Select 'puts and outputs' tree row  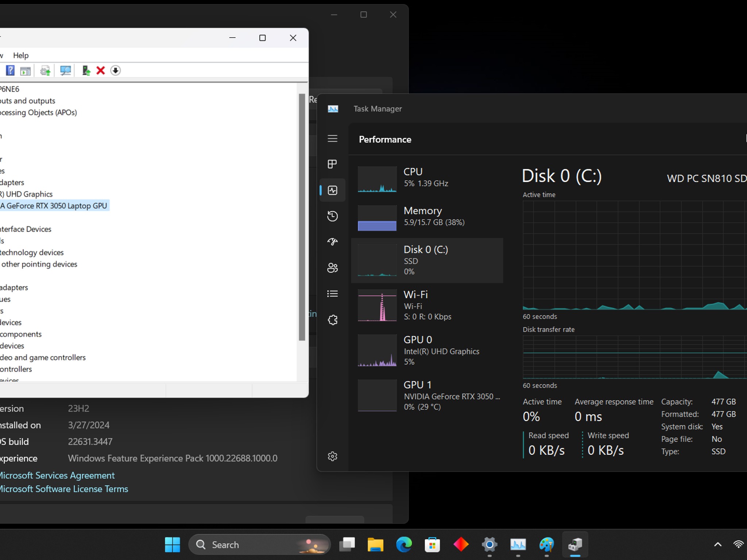click(x=28, y=101)
